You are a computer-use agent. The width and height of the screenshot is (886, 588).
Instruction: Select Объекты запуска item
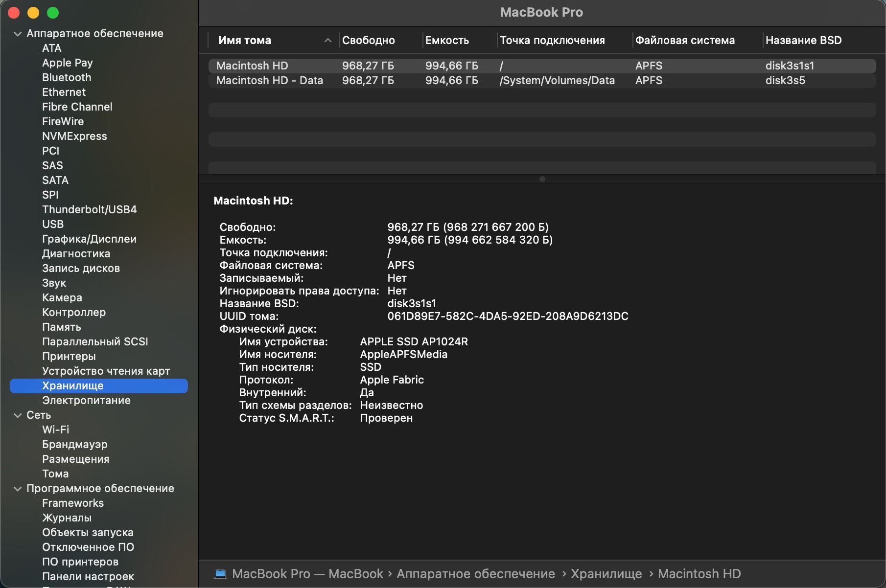88,532
